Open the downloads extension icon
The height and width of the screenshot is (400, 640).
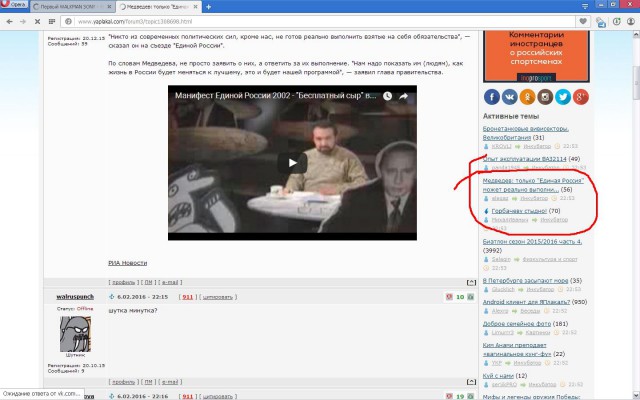(x=616, y=22)
